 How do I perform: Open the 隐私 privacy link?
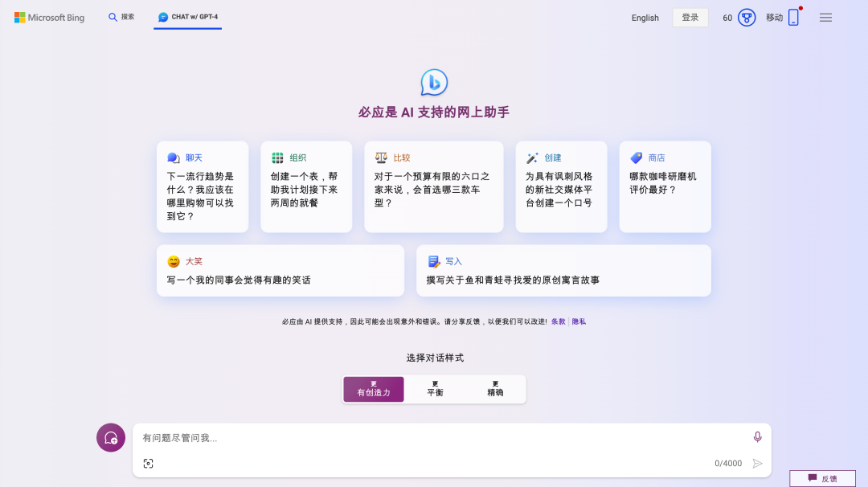click(579, 321)
